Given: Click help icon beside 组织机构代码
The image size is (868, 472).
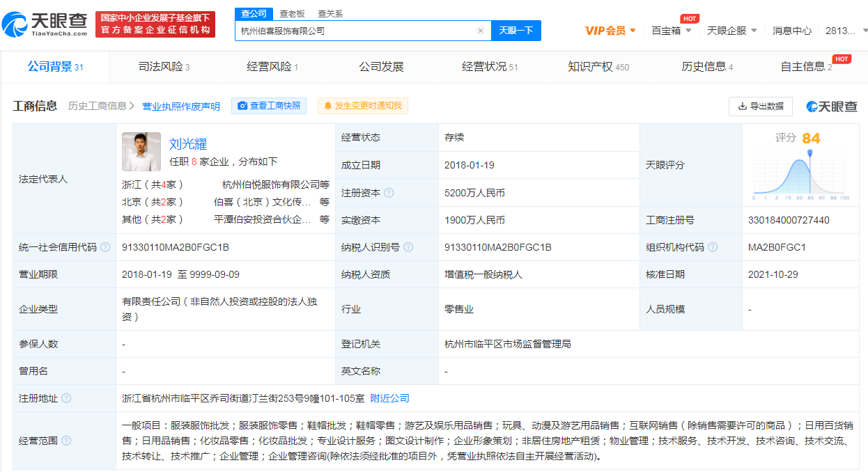Looking at the screenshot, I should (x=713, y=247).
